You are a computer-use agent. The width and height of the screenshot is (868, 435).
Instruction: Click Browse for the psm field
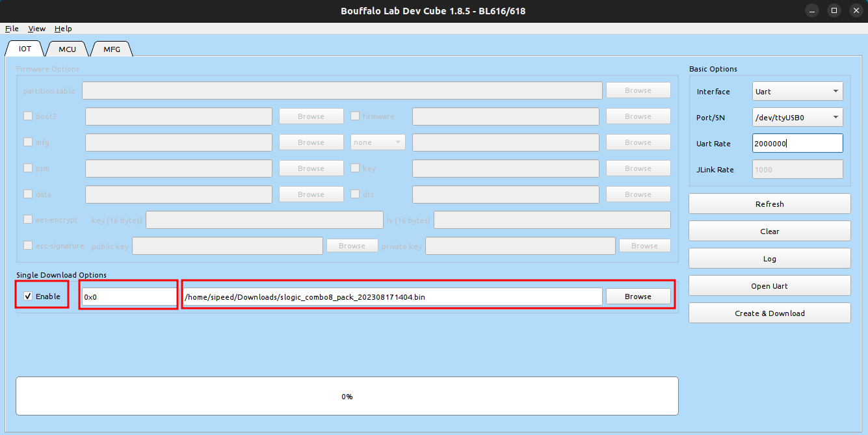(311, 168)
